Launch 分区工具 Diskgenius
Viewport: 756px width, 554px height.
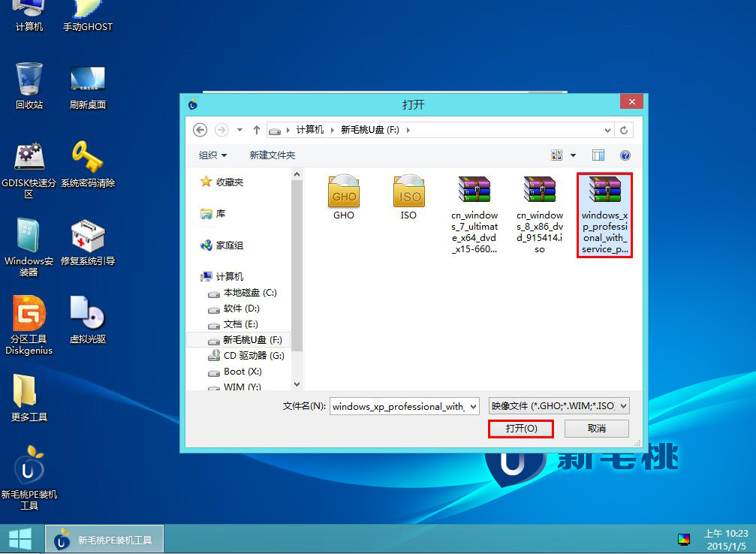click(x=29, y=326)
